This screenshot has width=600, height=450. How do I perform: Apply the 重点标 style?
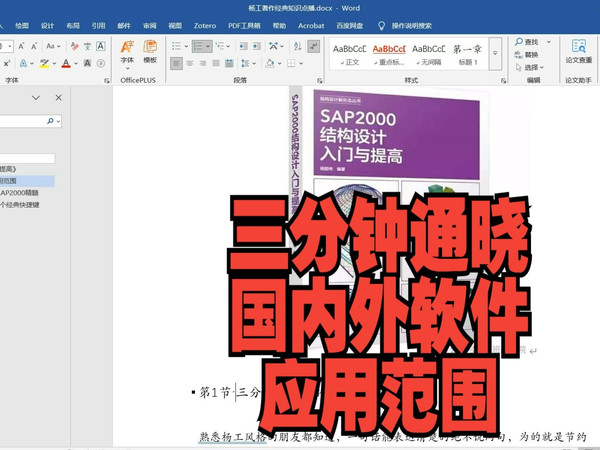click(x=389, y=54)
